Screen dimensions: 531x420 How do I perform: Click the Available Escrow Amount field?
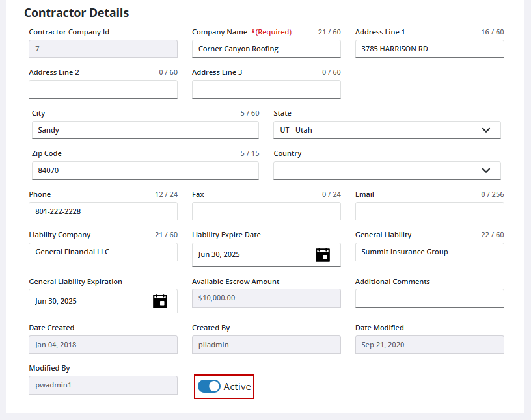point(266,298)
